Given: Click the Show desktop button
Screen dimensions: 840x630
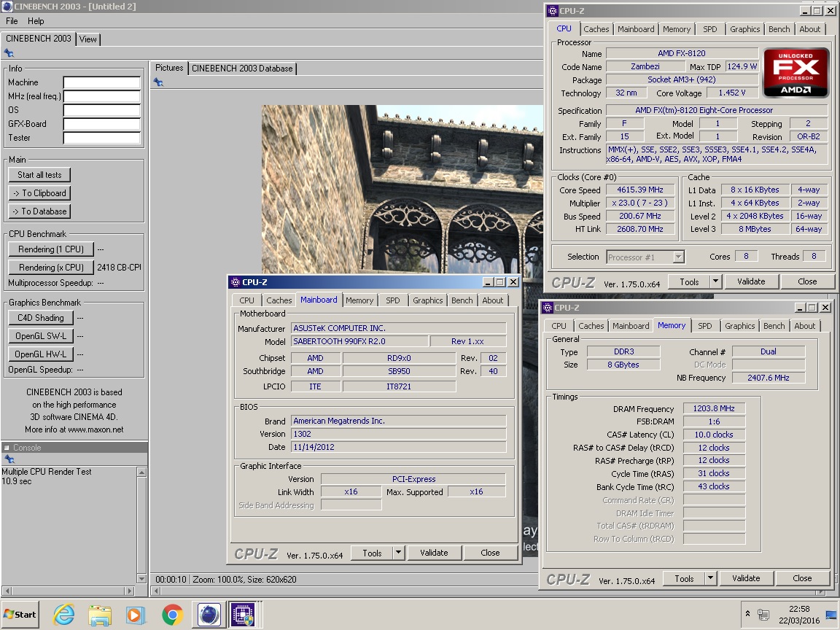Looking at the screenshot, I should coord(831,615).
